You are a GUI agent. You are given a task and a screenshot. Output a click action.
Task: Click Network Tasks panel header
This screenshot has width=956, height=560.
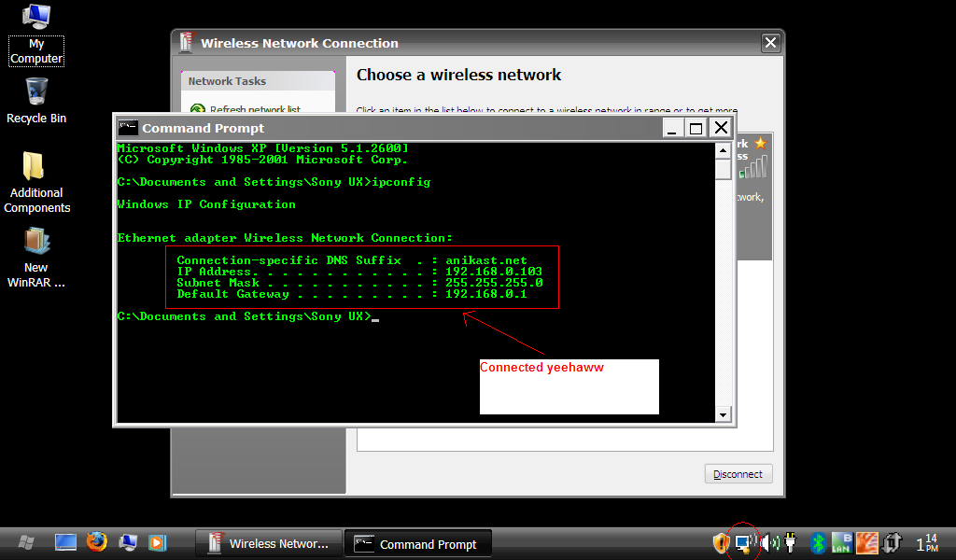[x=258, y=81]
